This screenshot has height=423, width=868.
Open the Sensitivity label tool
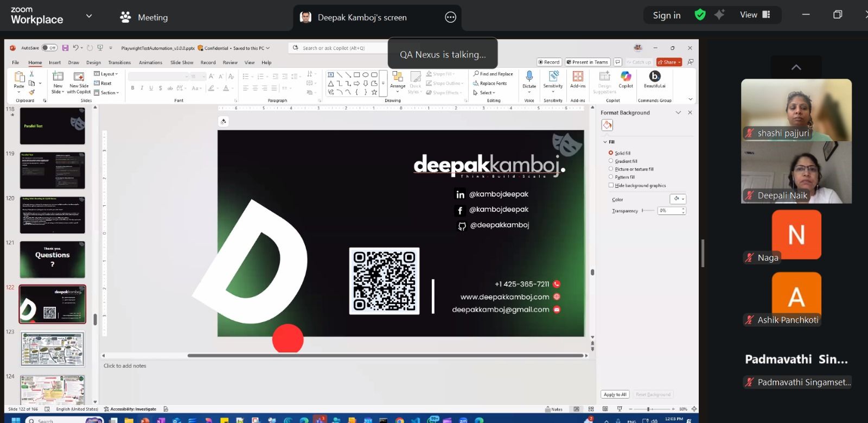pos(553,79)
